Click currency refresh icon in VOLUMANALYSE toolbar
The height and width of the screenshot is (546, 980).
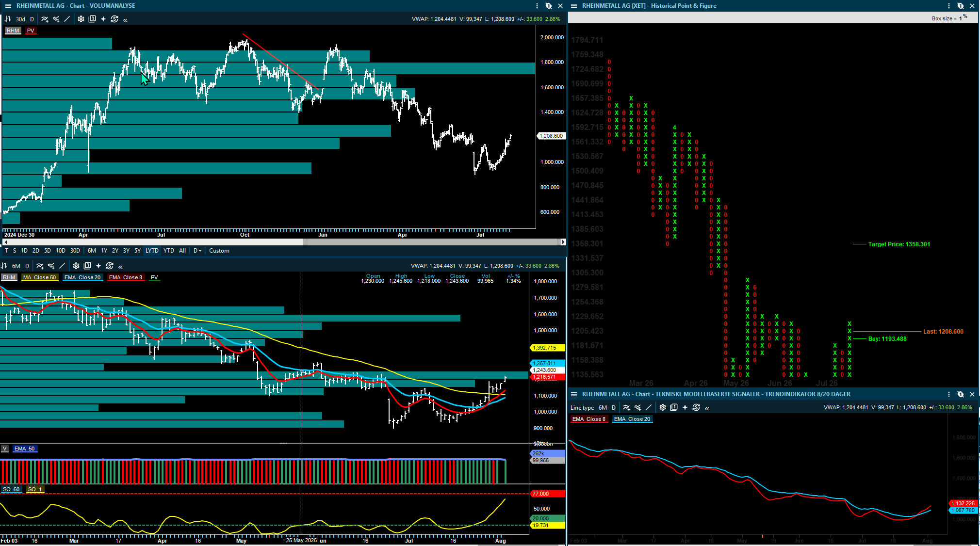(x=114, y=19)
